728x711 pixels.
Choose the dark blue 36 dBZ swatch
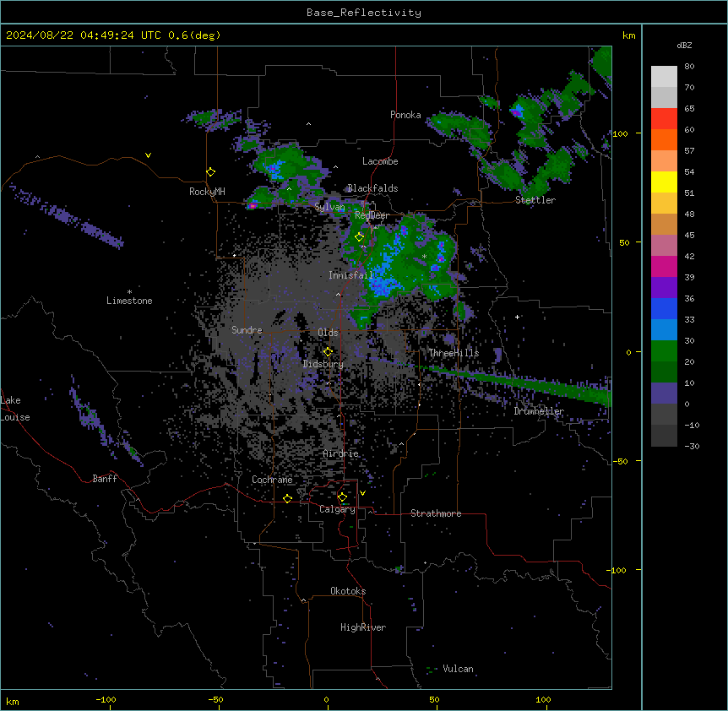point(664,308)
